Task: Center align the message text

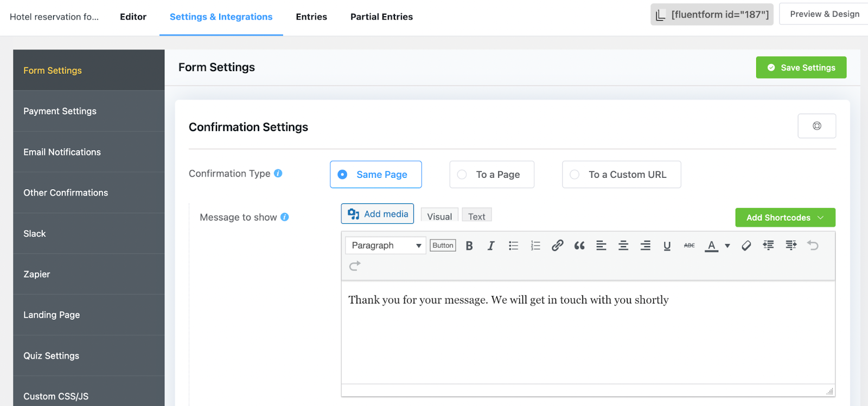Action: pyautogui.click(x=623, y=246)
